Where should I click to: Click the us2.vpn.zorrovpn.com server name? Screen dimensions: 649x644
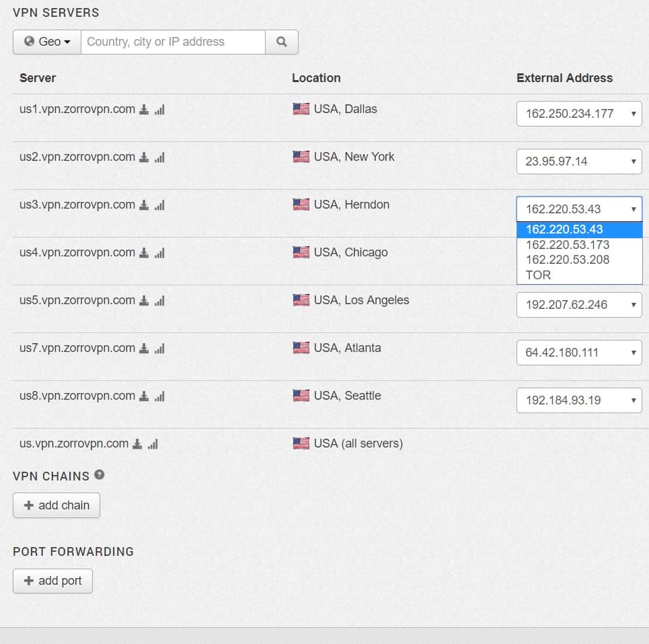coord(77,157)
